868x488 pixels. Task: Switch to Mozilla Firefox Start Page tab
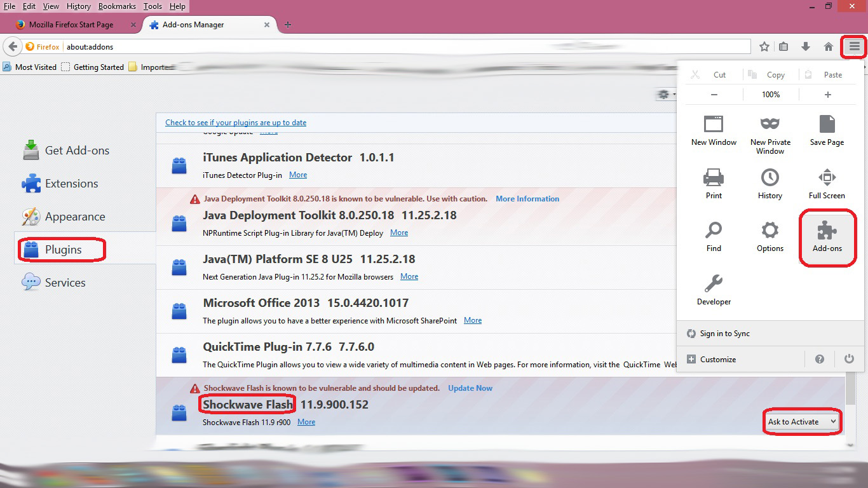point(71,25)
